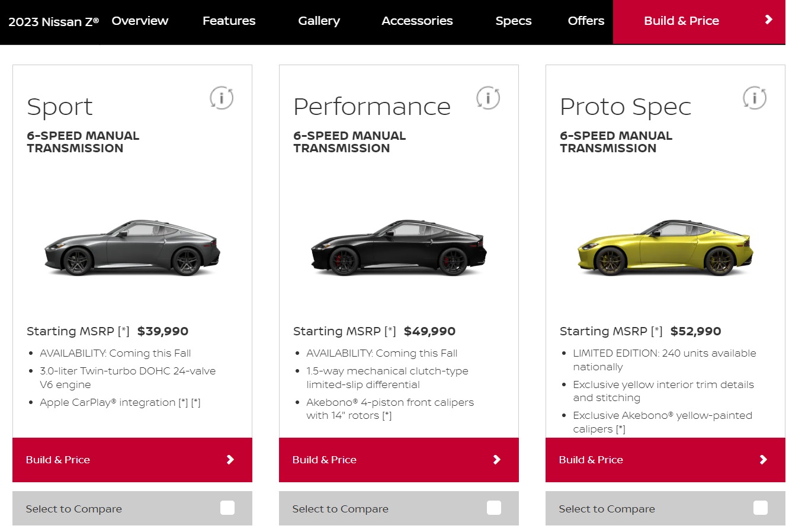
Task: Click the chevron on Proto Spec's Build & Price bar
Action: click(x=764, y=459)
